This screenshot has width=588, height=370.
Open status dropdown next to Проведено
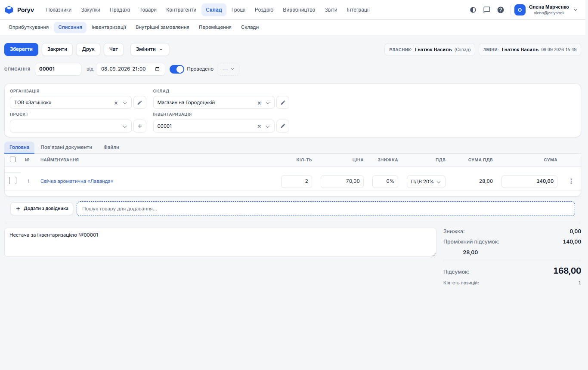[x=228, y=69]
